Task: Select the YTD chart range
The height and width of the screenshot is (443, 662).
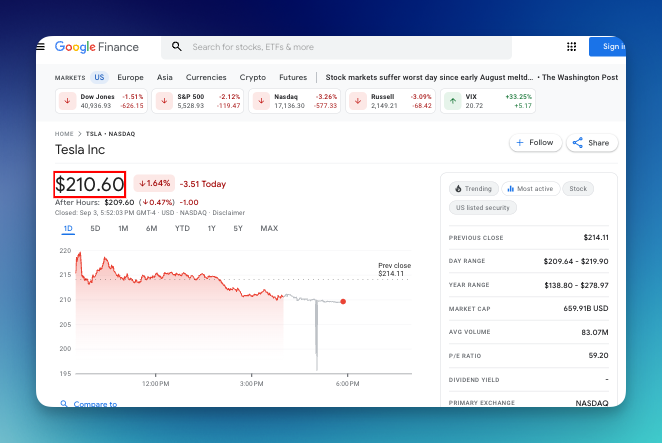Action: (x=182, y=228)
